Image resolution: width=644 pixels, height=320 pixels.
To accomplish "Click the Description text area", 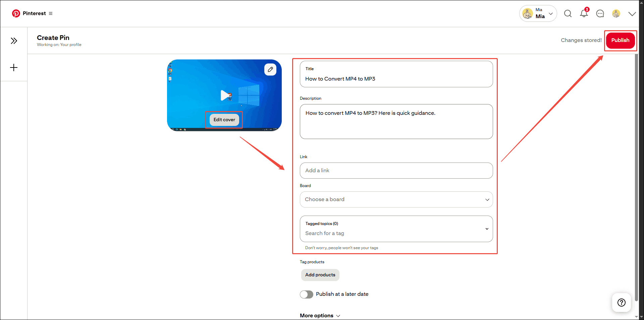I will coord(396,122).
